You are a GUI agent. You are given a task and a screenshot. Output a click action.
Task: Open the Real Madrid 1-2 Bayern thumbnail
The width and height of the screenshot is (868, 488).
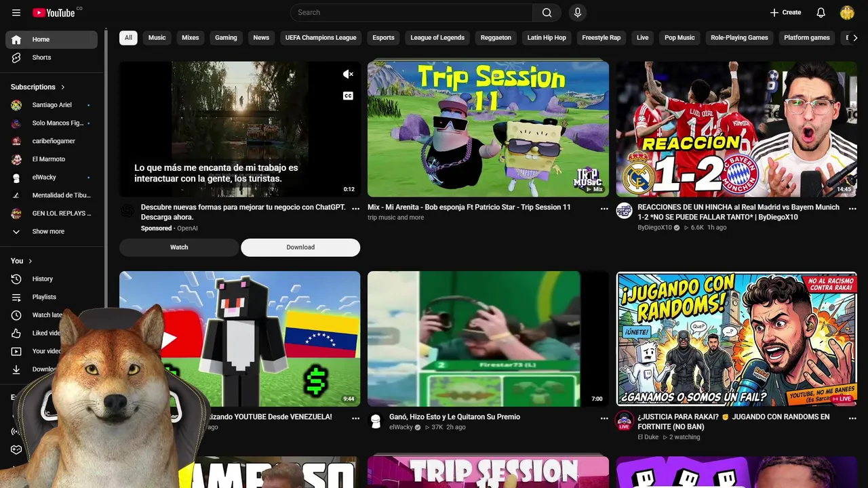[736, 129]
